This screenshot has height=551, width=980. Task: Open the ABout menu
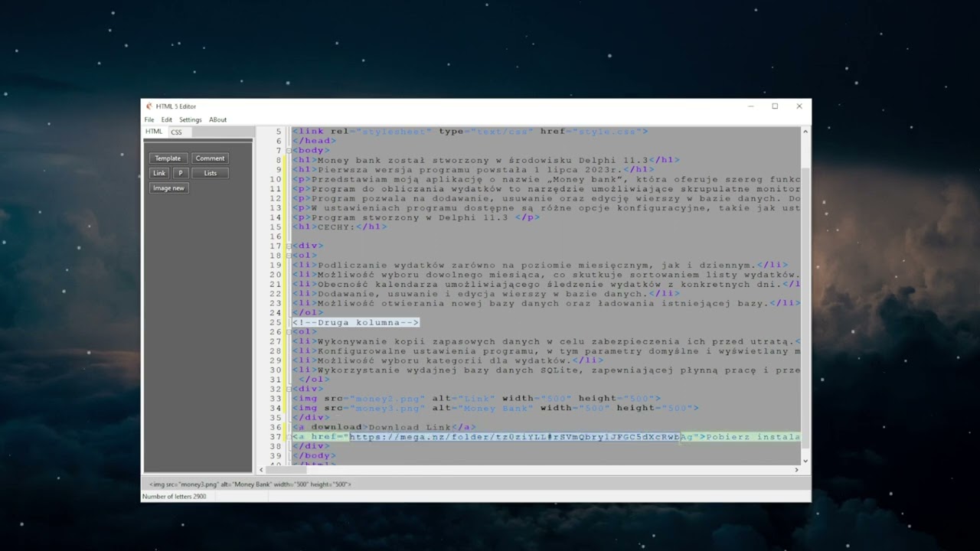pos(218,120)
